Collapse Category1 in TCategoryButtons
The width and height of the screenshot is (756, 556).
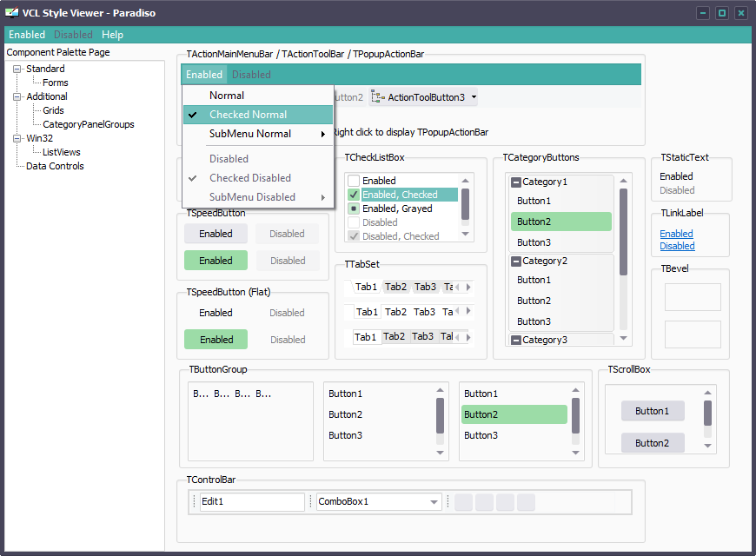pos(516,182)
